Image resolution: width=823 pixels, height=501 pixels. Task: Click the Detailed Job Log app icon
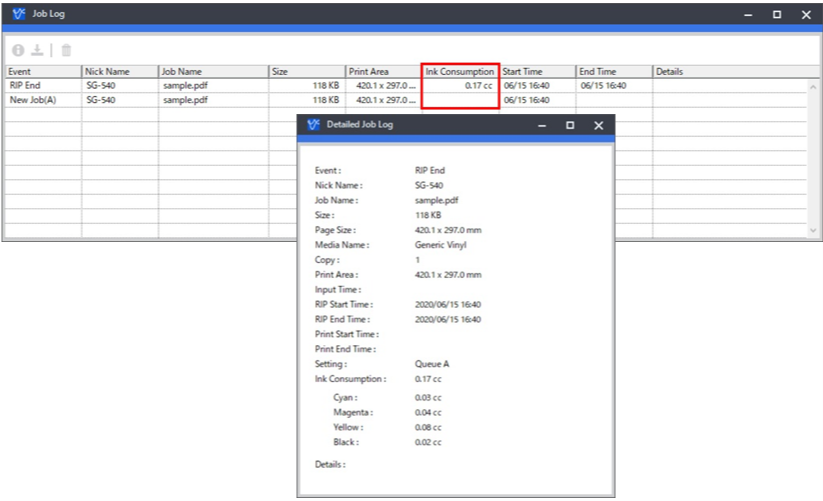[313, 126]
